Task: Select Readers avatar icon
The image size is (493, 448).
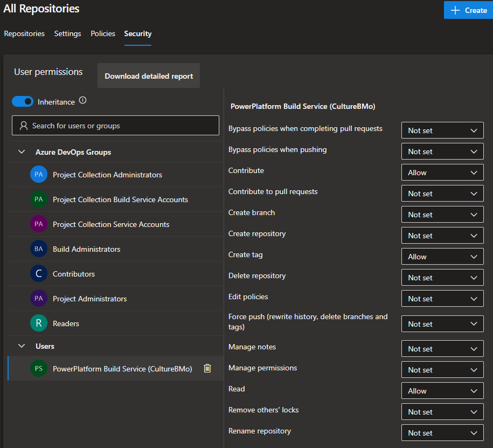Action: point(39,323)
